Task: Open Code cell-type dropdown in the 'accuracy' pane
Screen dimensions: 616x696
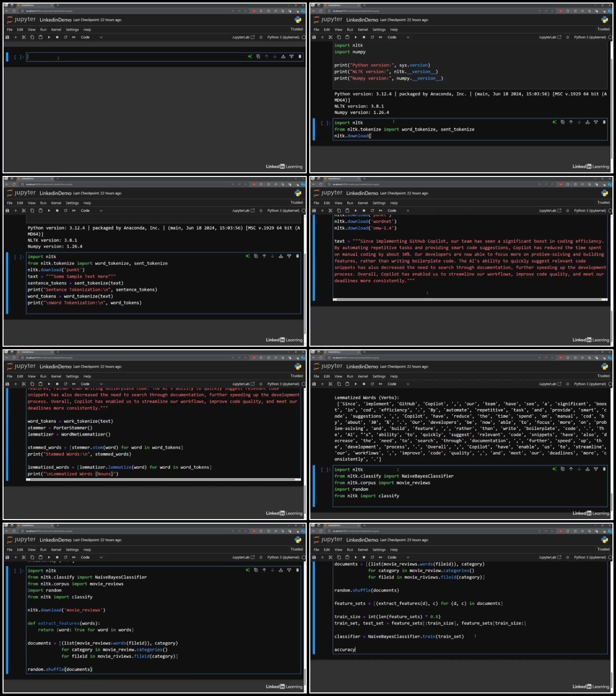Action: [x=398, y=557]
